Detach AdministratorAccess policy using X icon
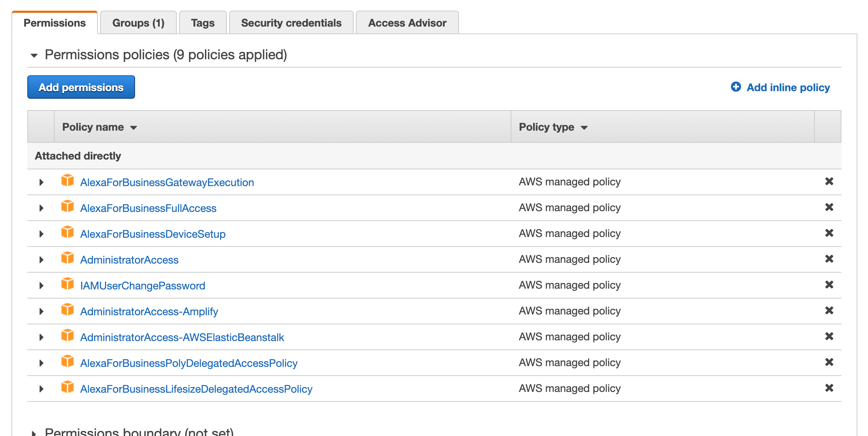This screenshot has width=868, height=436. click(829, 259)
